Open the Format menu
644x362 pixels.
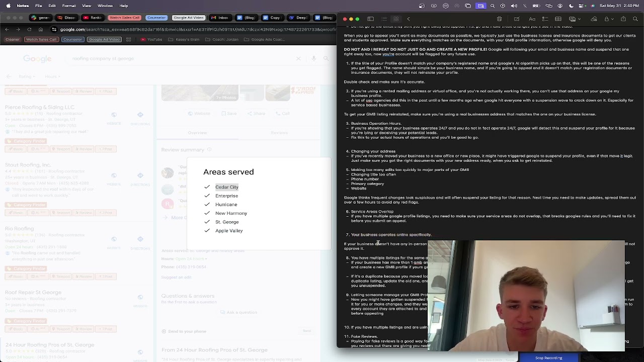click(69, 6)
